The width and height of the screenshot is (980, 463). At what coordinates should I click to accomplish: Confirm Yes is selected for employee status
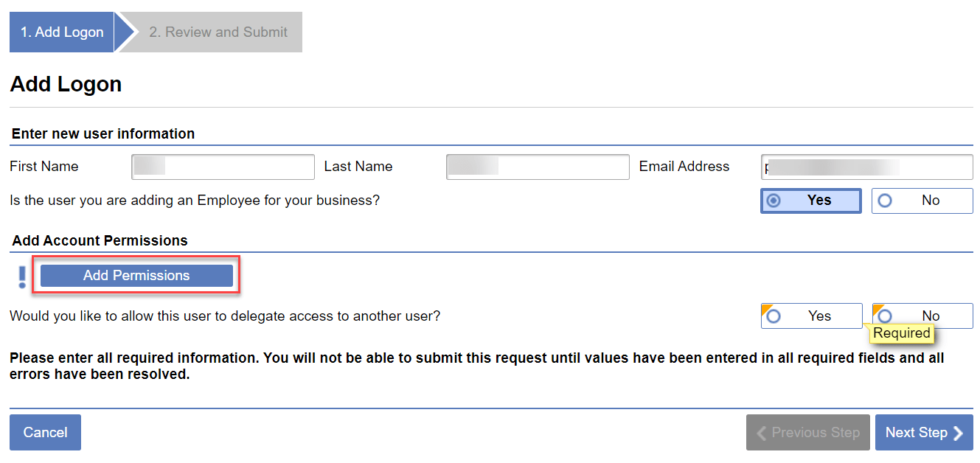click(811, 201)
